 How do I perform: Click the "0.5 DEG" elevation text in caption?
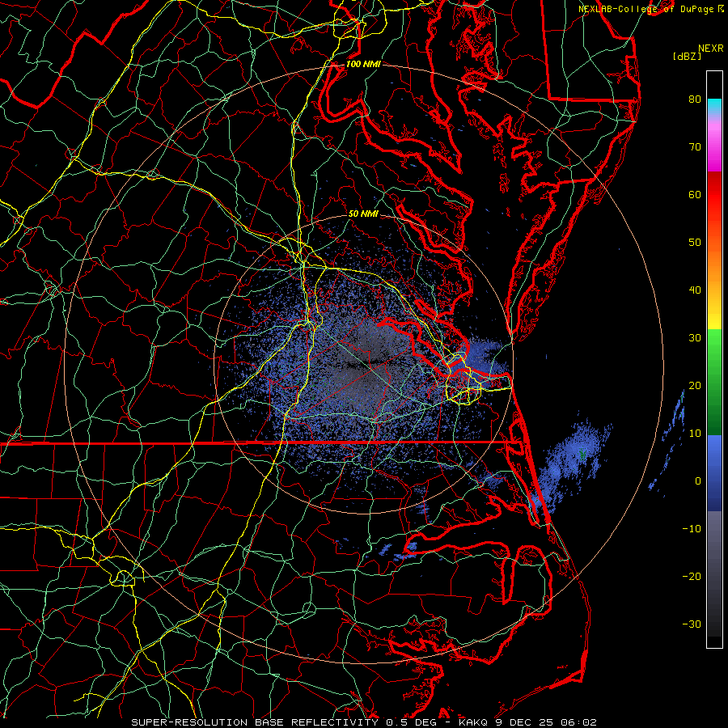click(x=412, y=722)
